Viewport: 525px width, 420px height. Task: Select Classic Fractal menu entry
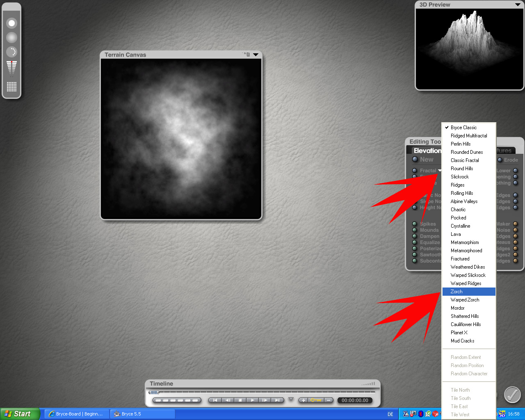pyautogui.click(x=469, y=160)
